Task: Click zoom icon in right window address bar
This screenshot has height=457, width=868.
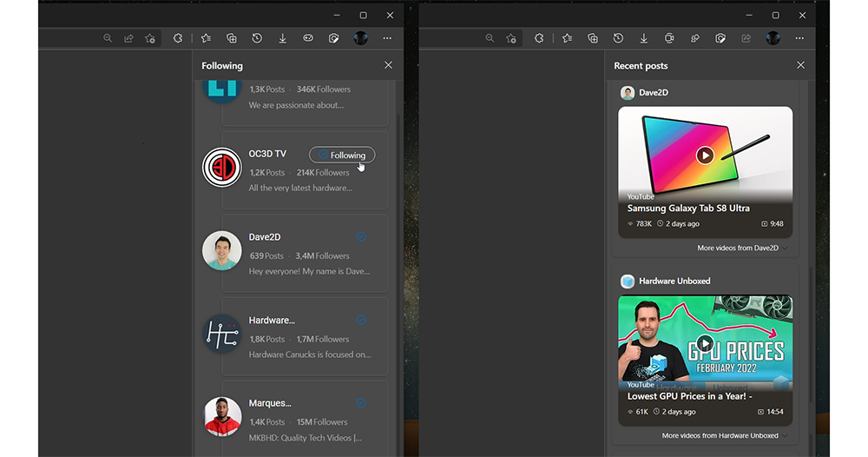Action: (490, 38)
